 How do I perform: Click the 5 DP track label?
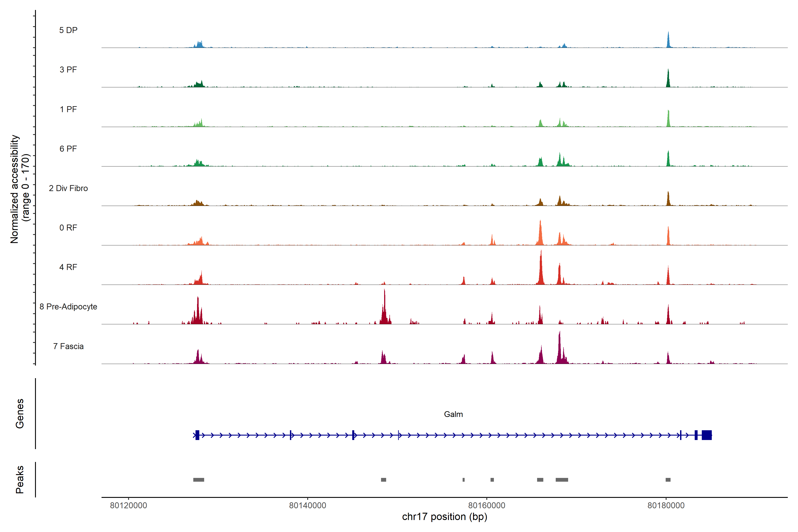[x=68, y=30]
